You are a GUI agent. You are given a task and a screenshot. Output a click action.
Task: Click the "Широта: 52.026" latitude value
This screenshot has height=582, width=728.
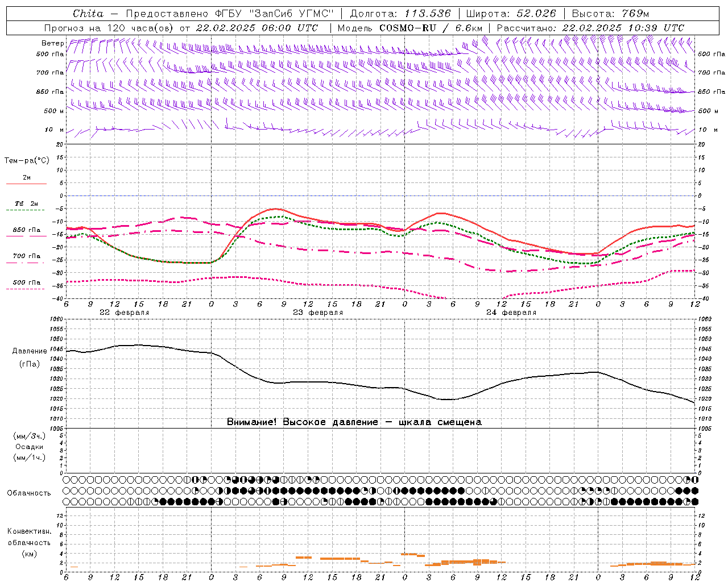click(511, 14)
